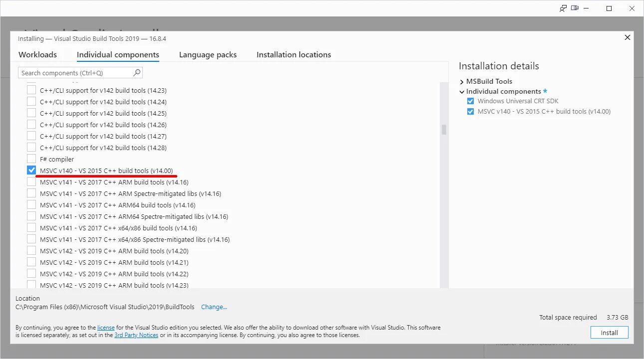Check MSVC v141 ARM64 Spectre-mitigated libs

(x=31, y=216)
